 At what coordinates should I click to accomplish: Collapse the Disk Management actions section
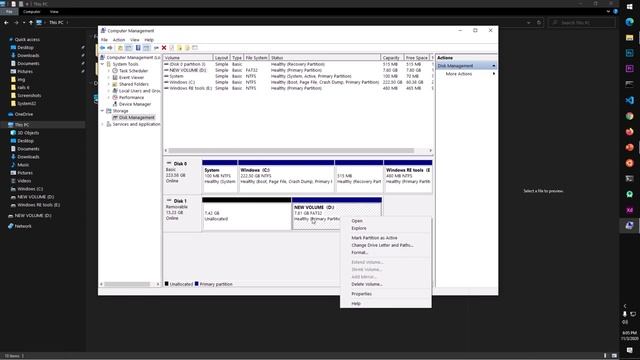pyautogui.click(x=493, y=66)
